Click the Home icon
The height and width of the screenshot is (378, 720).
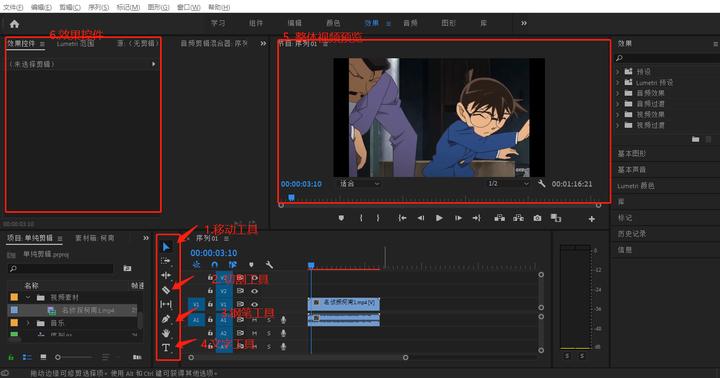click(14, 24)
